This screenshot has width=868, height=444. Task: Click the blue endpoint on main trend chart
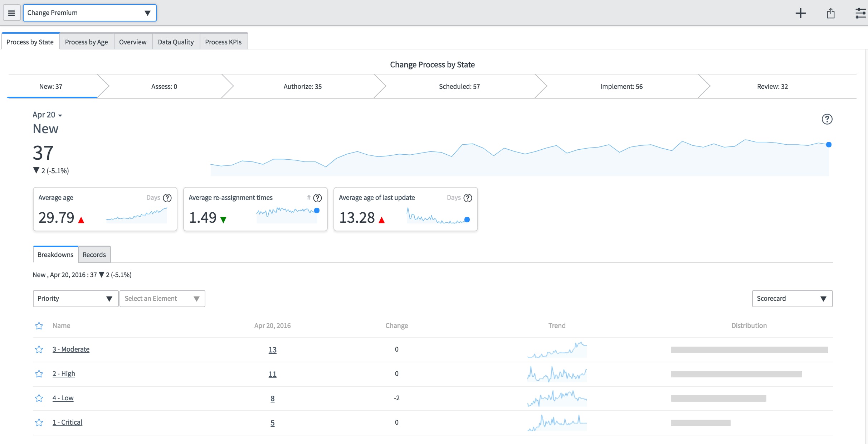(829, 145)
